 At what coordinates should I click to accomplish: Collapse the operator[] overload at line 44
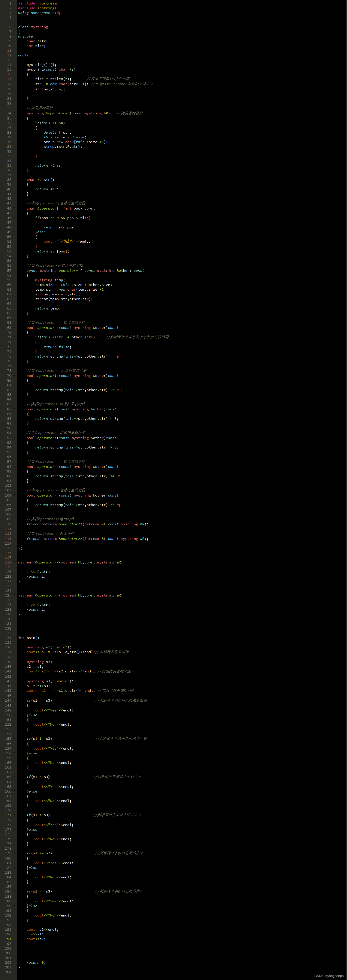point(14,208)
